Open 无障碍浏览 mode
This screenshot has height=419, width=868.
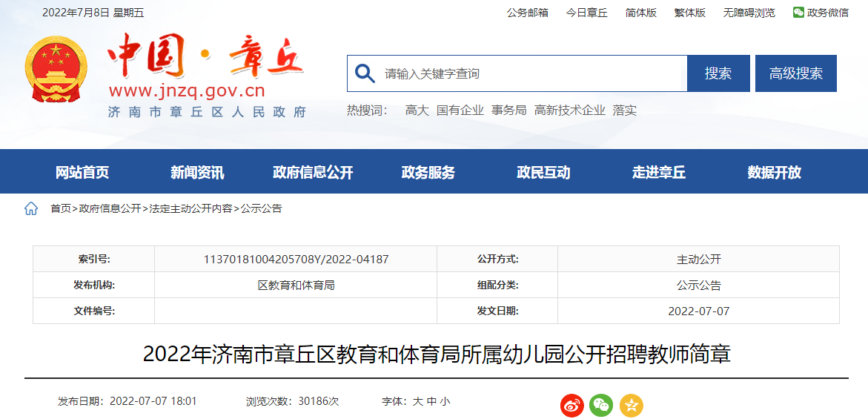click(x=749, y=12)
